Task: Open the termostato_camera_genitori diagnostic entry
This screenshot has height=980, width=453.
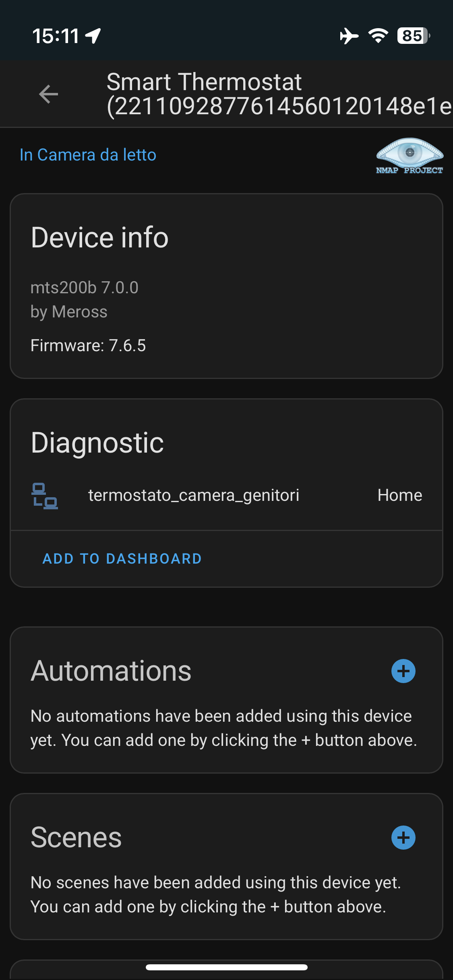Action: point(194,495)
